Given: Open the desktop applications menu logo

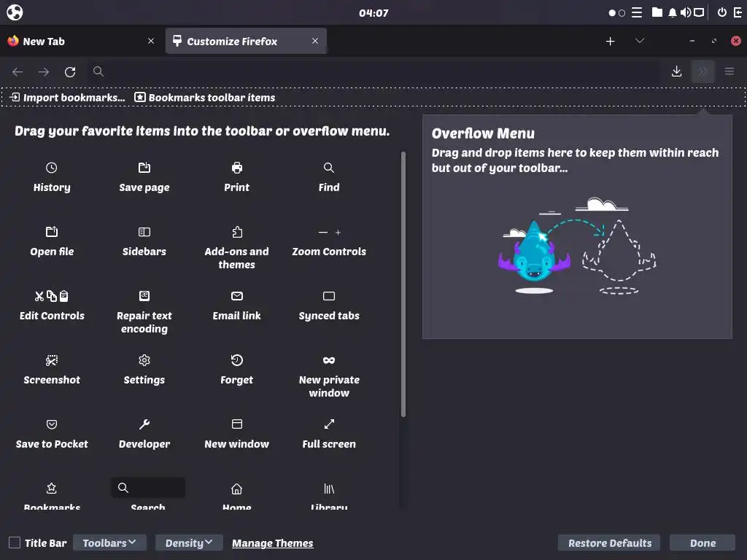Looking at the screenshot, I should 15,12.
